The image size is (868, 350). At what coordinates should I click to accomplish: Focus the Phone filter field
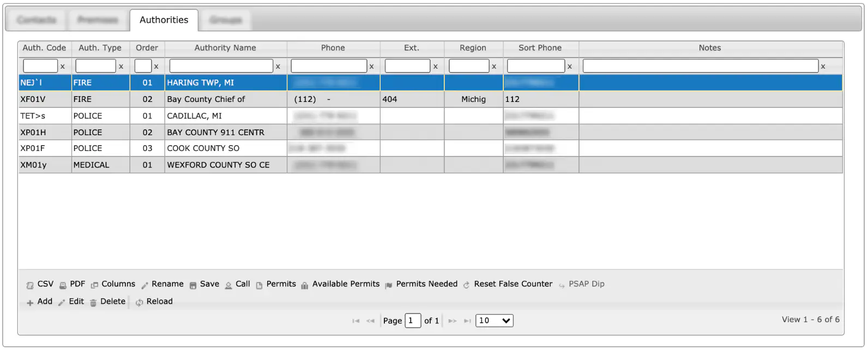click(x=329, y=66)
